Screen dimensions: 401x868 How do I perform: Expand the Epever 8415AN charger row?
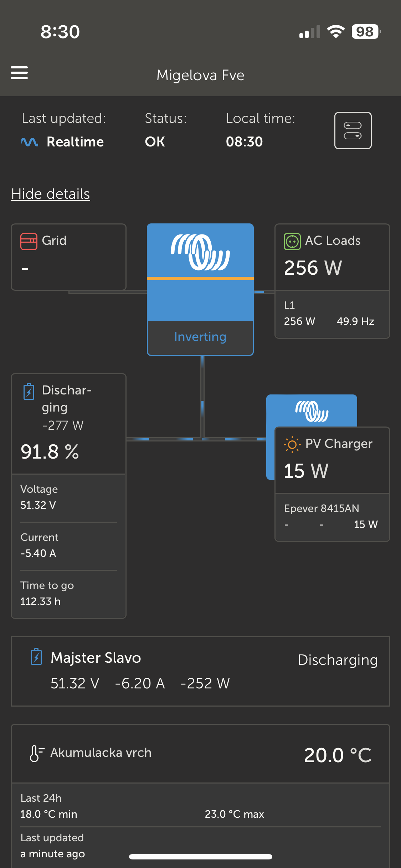pos(332,517)
